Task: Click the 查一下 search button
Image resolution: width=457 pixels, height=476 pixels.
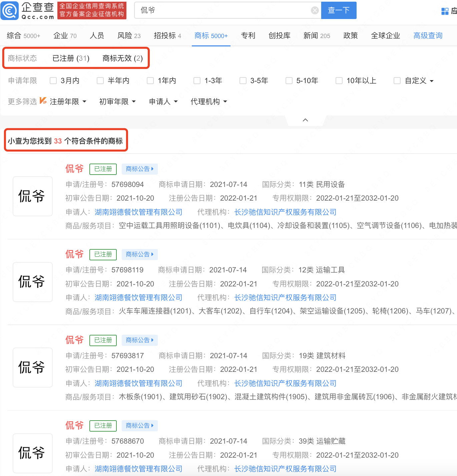Action: [x=339, y=10]
